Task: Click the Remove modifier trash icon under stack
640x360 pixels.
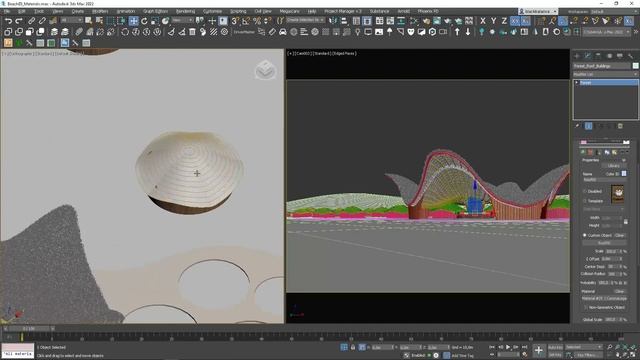Action: 620,126
